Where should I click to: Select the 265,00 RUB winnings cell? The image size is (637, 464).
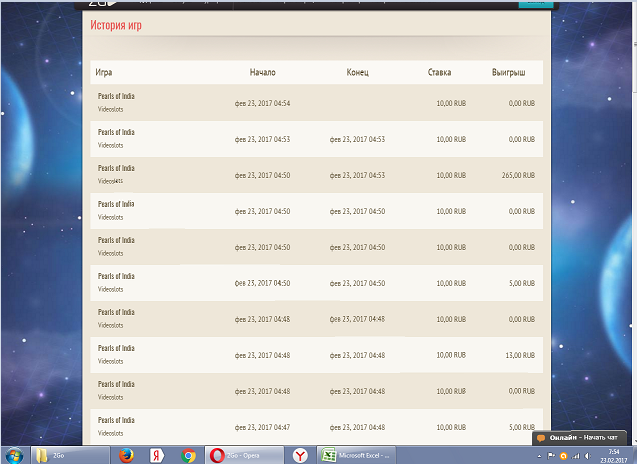coord(518,175)
